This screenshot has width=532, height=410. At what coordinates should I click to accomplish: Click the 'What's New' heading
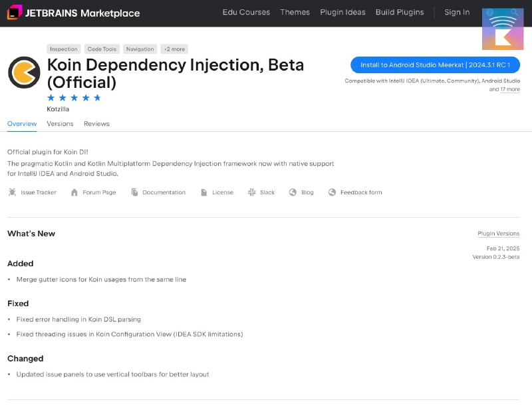click(31, 234)
